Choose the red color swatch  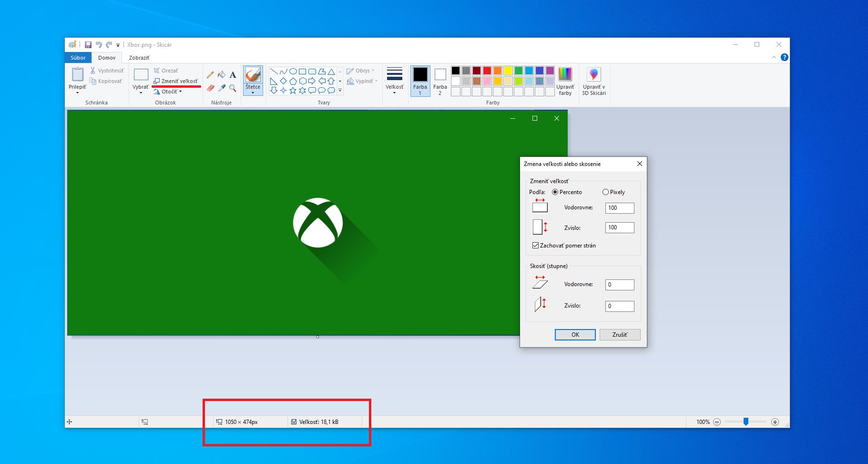pos(487,71)
